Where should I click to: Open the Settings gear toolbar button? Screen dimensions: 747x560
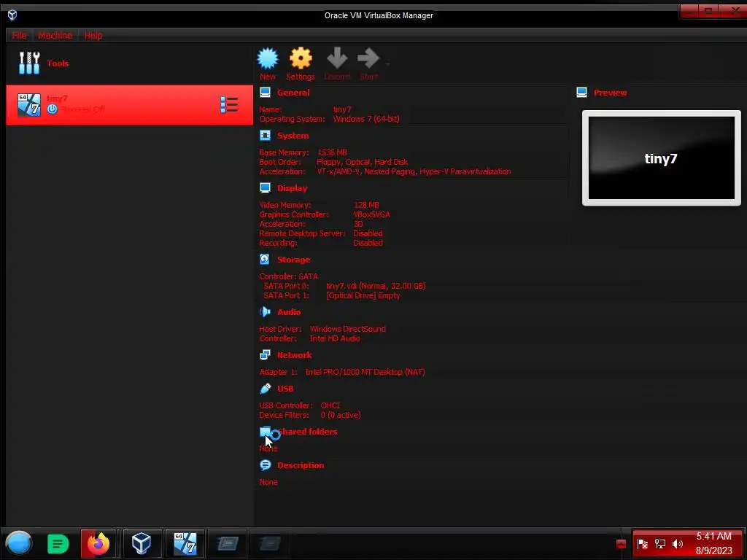click(301, 64)
